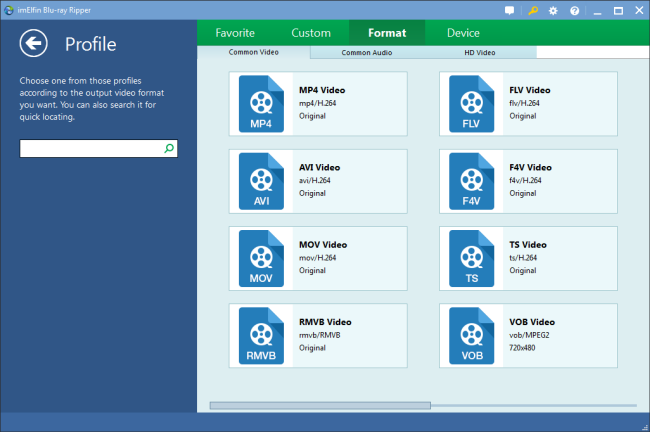Click the mp4/H.264 codec text

point(318,103)
